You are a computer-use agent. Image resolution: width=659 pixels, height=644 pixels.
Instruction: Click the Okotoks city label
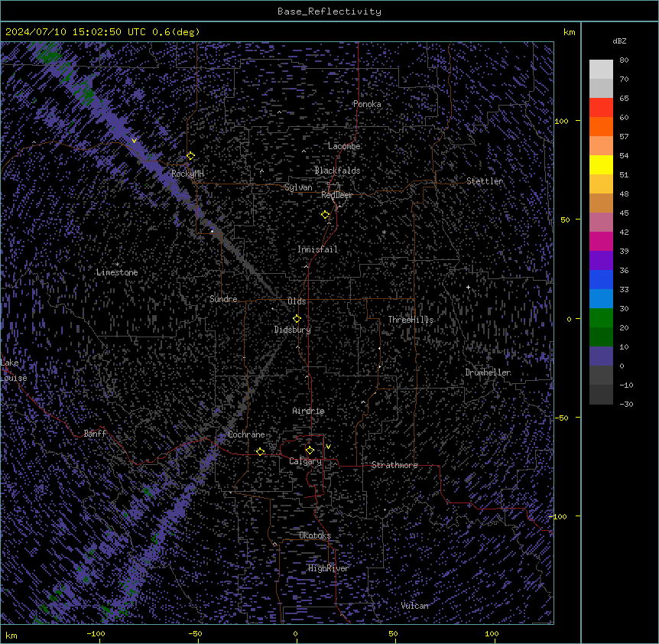pyautogui.click(x=315, y=535)
